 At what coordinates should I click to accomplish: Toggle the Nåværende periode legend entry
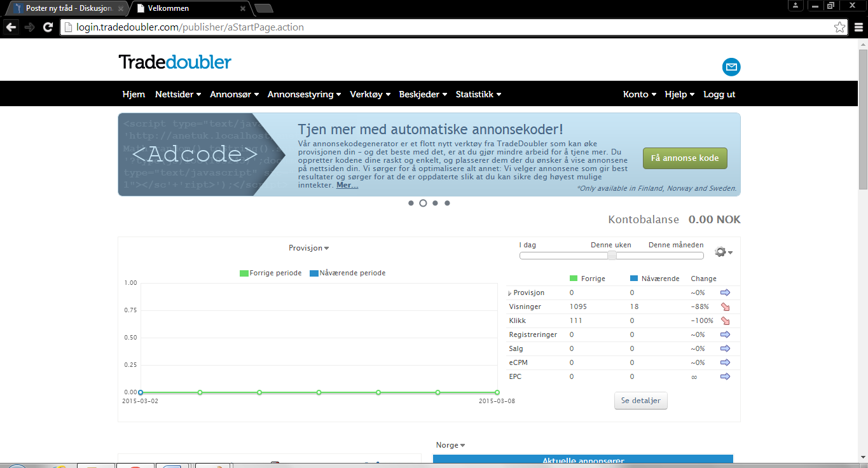point(347,273)
